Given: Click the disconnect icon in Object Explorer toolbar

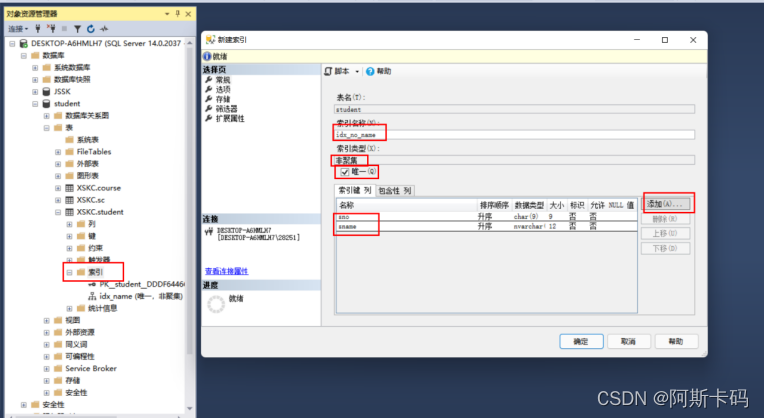Looking at the screenshot, I should click(x=51, y=29).
